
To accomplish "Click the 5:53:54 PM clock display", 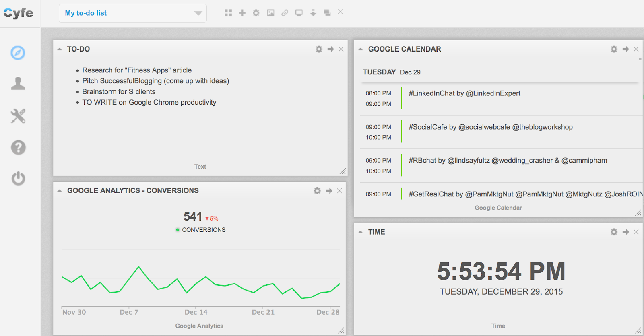I will [x=501, y=271].
